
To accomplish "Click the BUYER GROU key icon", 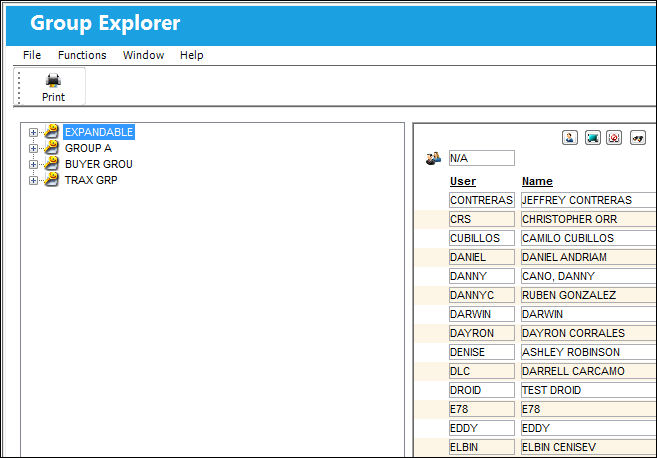I will tap(52, 163).
